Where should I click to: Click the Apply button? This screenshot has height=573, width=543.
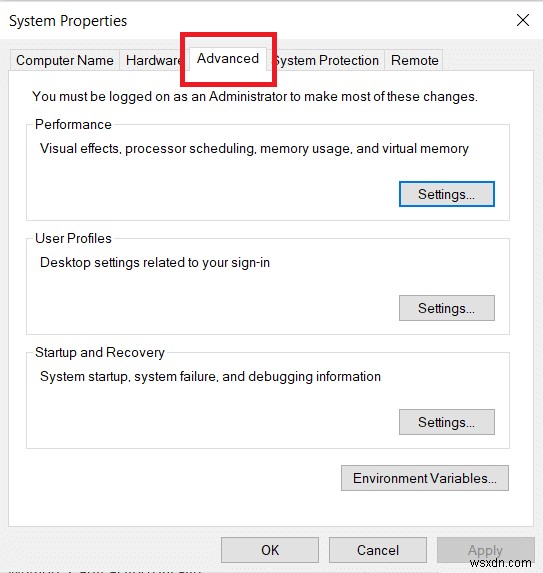coord(486,550)
